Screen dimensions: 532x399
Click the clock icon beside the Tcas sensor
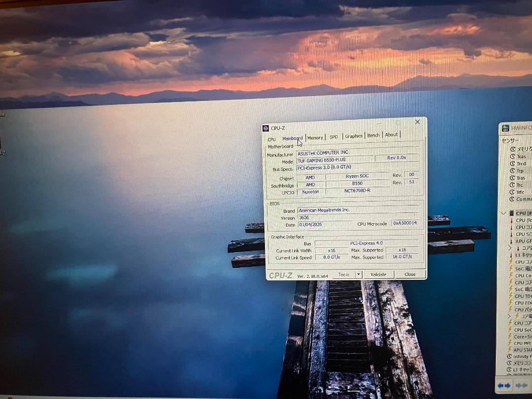pos(512,156)
